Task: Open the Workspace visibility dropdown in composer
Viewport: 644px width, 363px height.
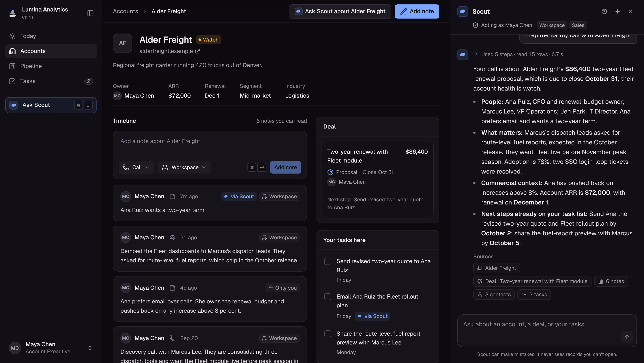Action: (185, 167)
